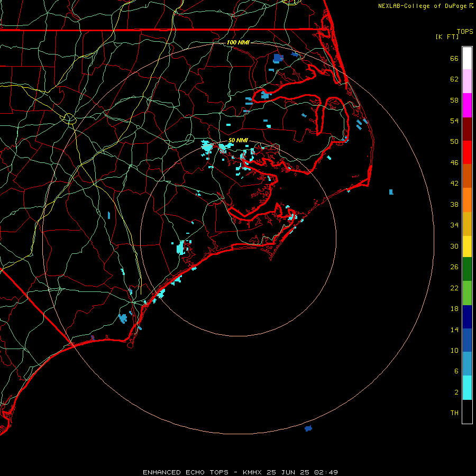The height and width of the screenshot is (476, 476).
Task: Pick the dark orange swatch between 46 and 42
Action: tap(467, 176)
